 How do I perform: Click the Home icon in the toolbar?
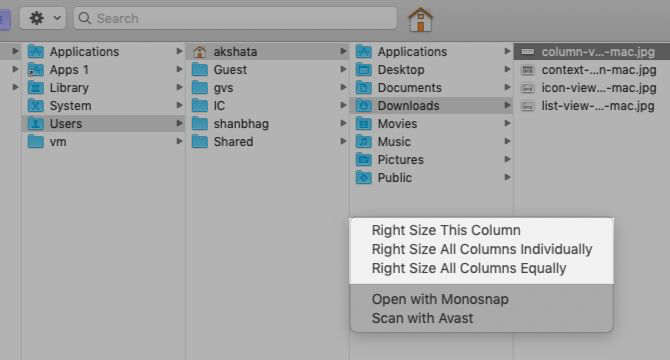coord(420,19)
